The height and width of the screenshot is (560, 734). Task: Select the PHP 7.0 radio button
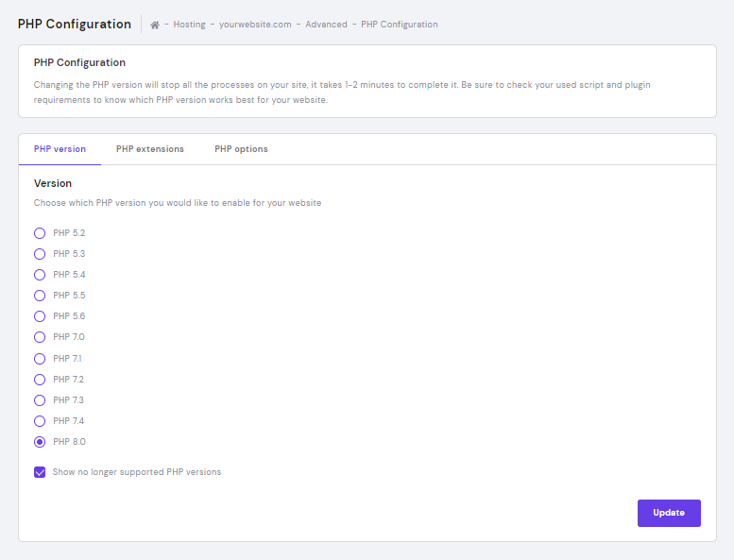click(x=40, y=337)
